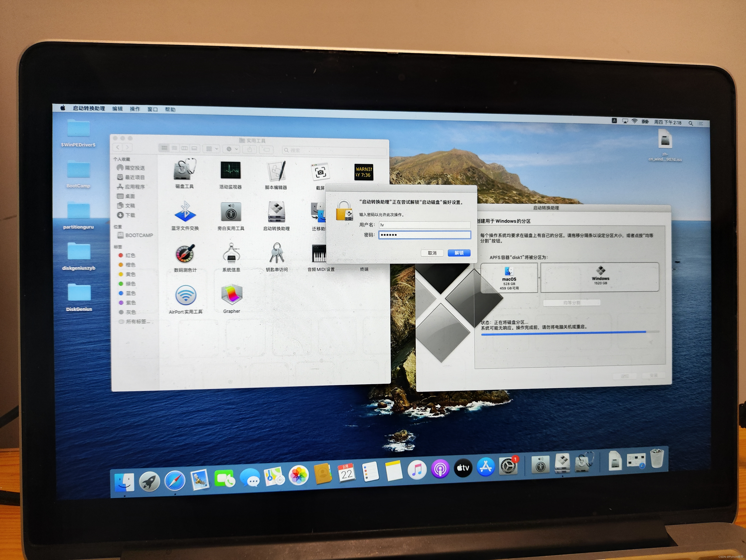Open Boot Camp Assistant icon in Finder
The width and height of the screenshot is (746, 560).
277,212
